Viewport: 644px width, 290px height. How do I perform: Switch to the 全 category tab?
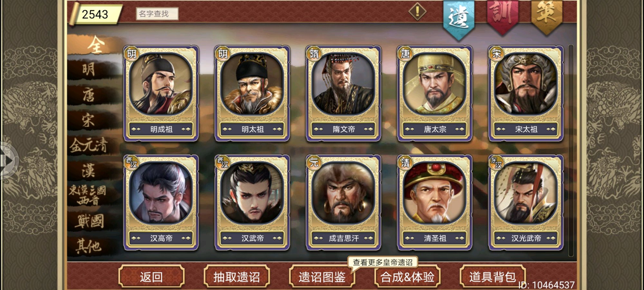[x=96, y=45]
